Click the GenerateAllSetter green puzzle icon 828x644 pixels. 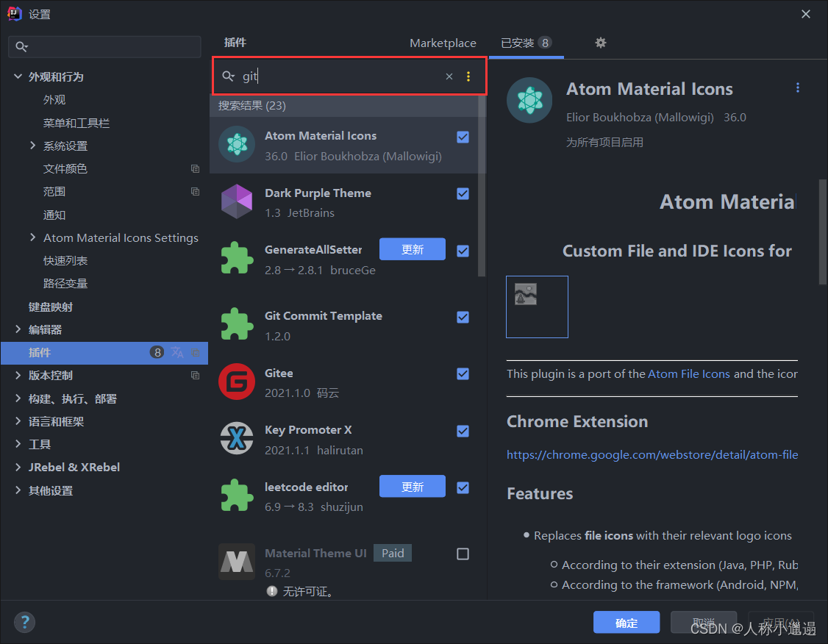click(x=237, y=258)
